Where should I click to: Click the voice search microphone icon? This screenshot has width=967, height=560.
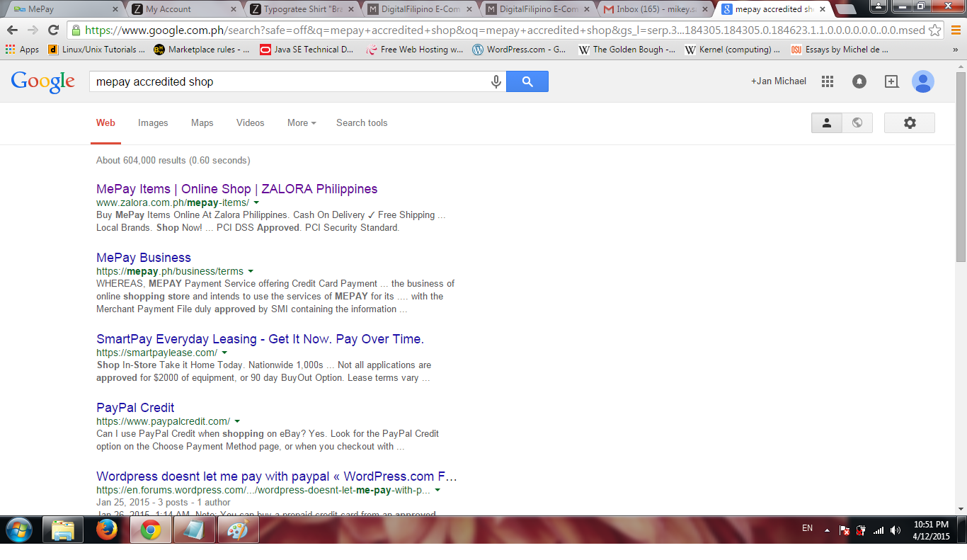tap(496, 81)
